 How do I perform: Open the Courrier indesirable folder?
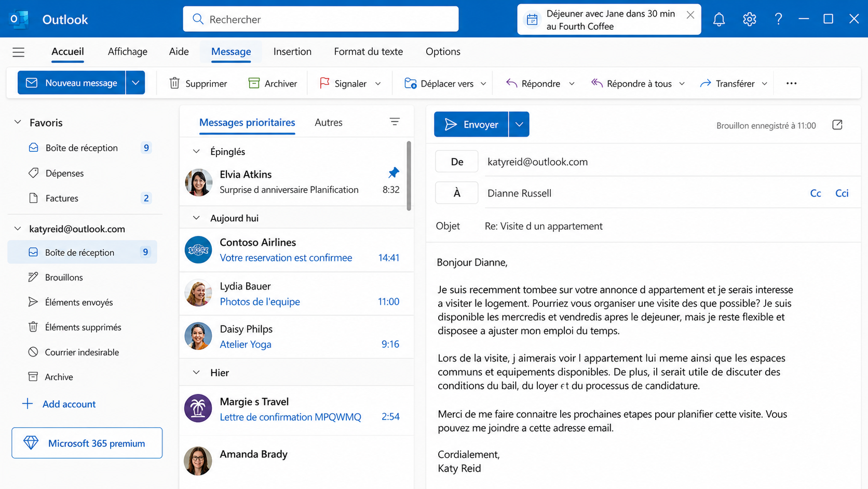pos(83,352)
